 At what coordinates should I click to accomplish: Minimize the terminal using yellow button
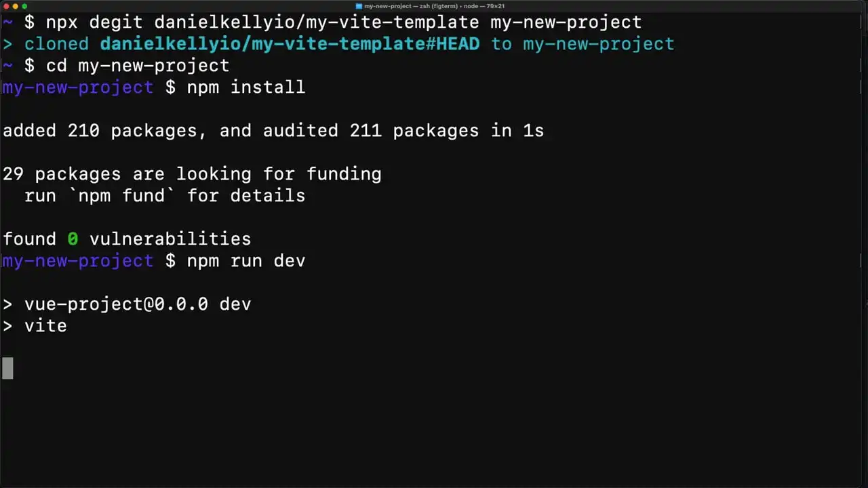(x=15, y=6)
